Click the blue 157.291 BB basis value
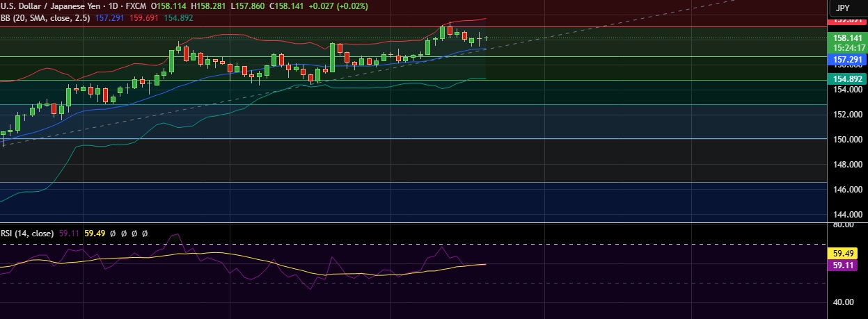Screen dimensions: 868x319 point(109,18)
